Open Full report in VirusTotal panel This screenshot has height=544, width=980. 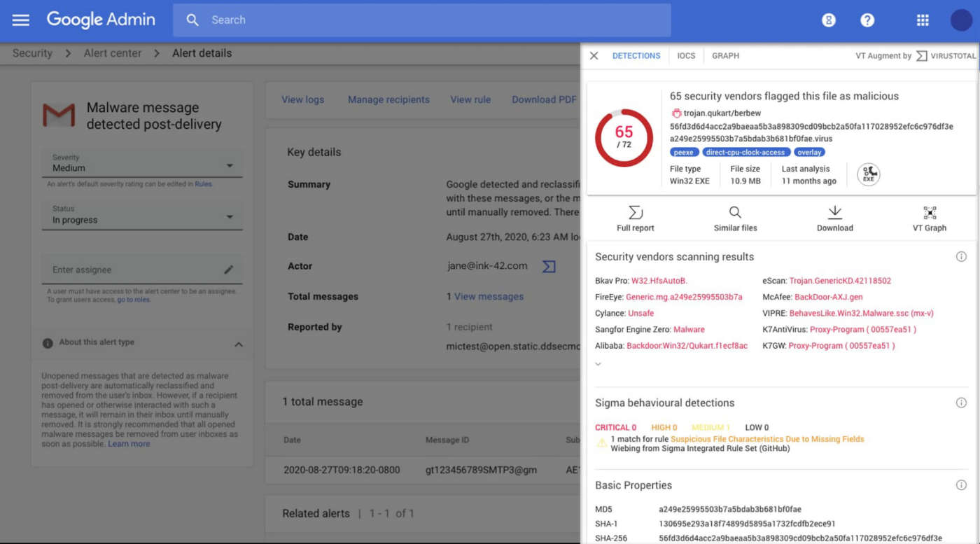635,218
